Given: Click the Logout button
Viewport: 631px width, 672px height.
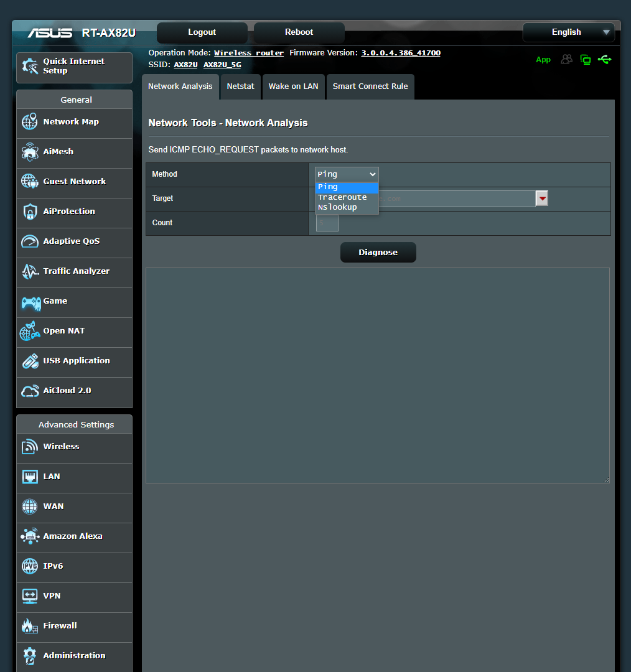Looking at the screenshot, I should coord(202,32).
